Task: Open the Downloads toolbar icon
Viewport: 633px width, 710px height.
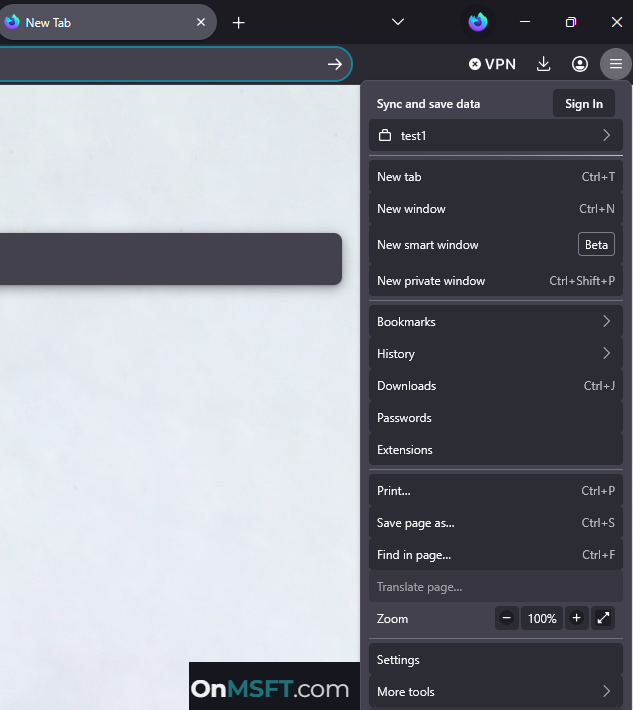Action: pyautogui.click(x=544, y=64)
